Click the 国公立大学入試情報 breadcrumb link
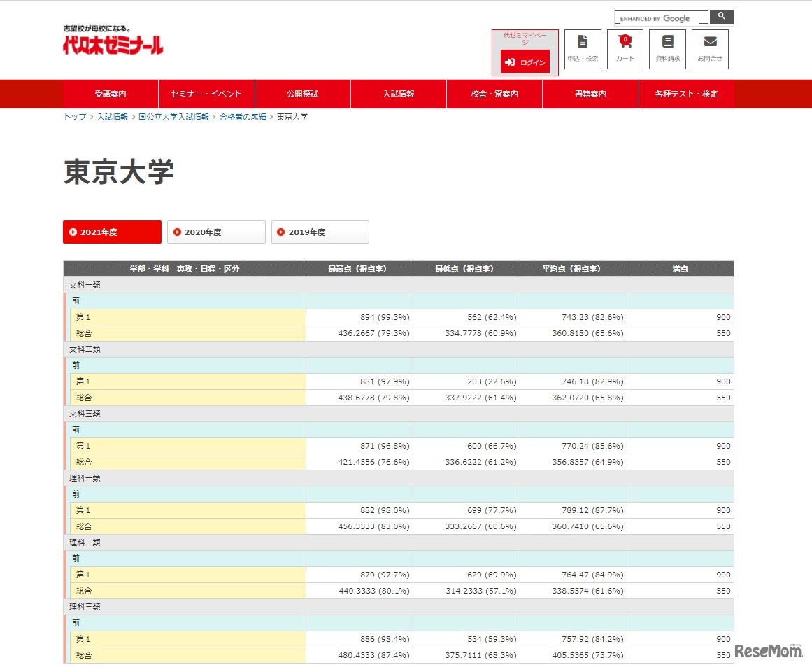 pos(176,118)
